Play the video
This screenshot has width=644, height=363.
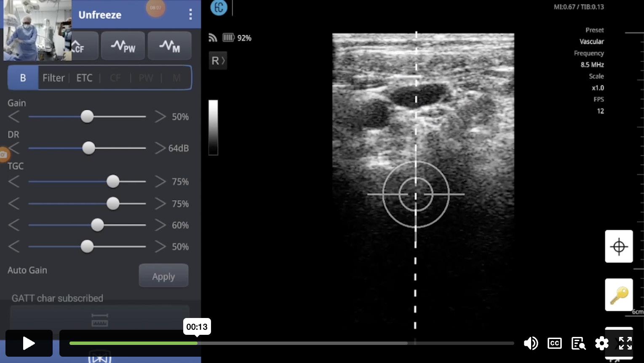(x=29, y=343)
